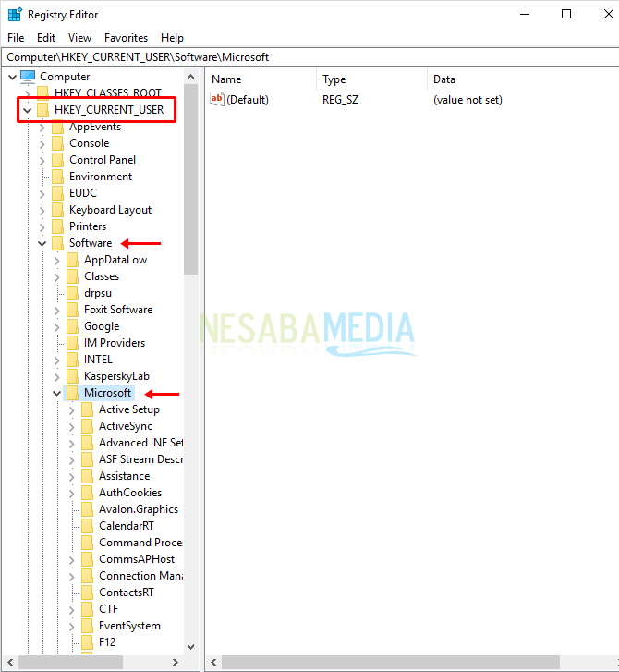Click the Software key folder icon
The height and width of the screenshot is (672, 619).
point(57,243)
